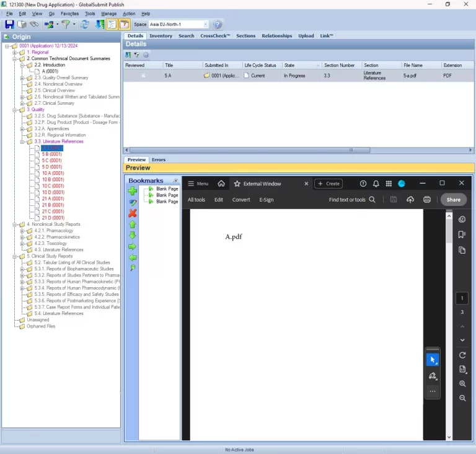Toggle the highlighted calendar view toolbar button
The height and width of the screenshot is (454, 476).
click(x=124, y=25)
